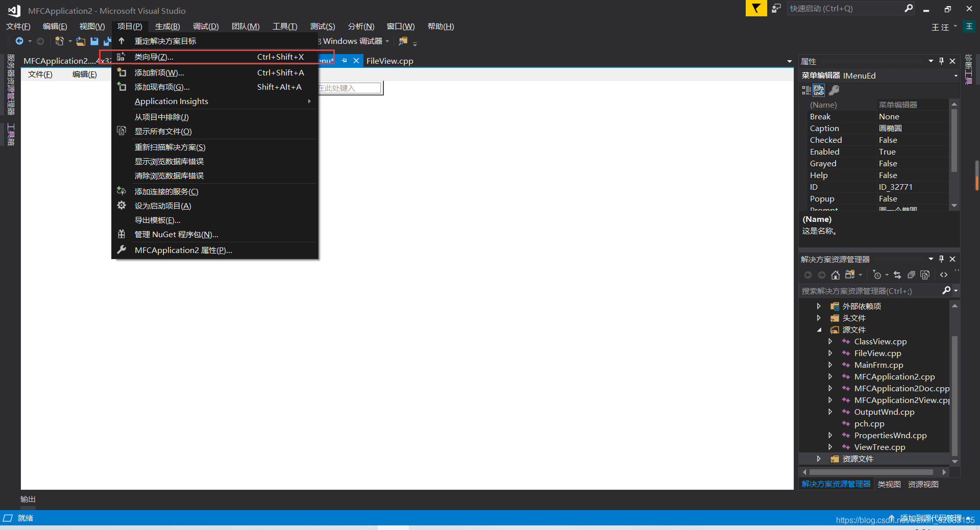This screenshot has width=980, height=530.
Task: Click the property pages wrench icon
Action: 834,90
